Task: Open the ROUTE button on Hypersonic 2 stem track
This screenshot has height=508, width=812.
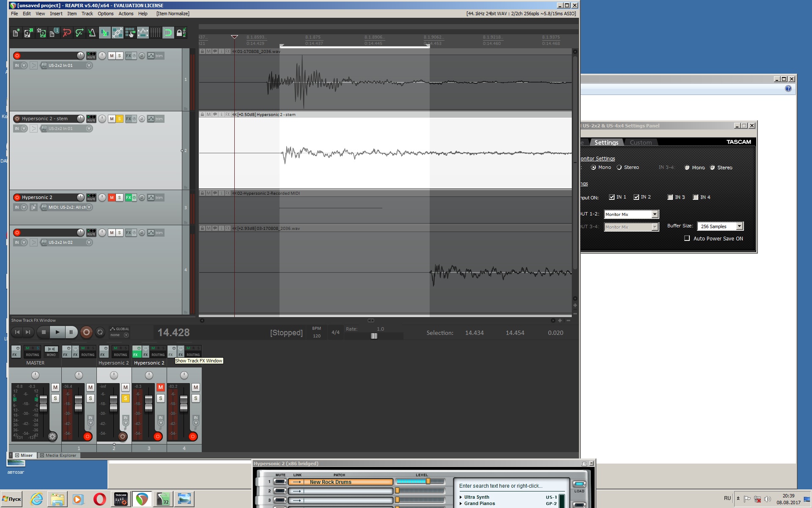Action: 91,119
